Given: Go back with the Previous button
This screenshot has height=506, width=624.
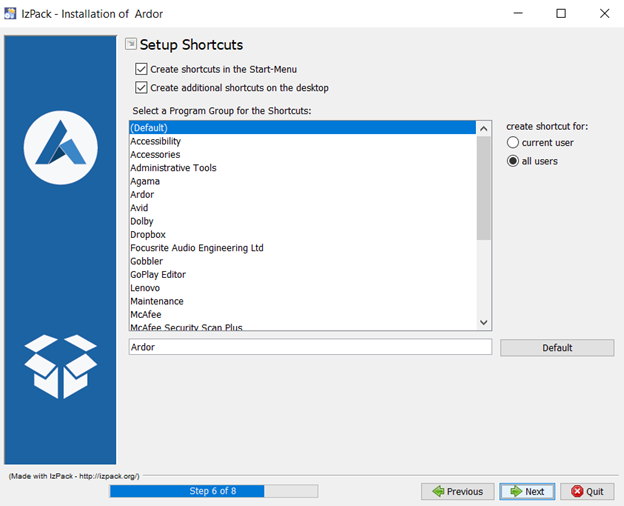Looking at the screenshot, I should [x=457, y=491].
